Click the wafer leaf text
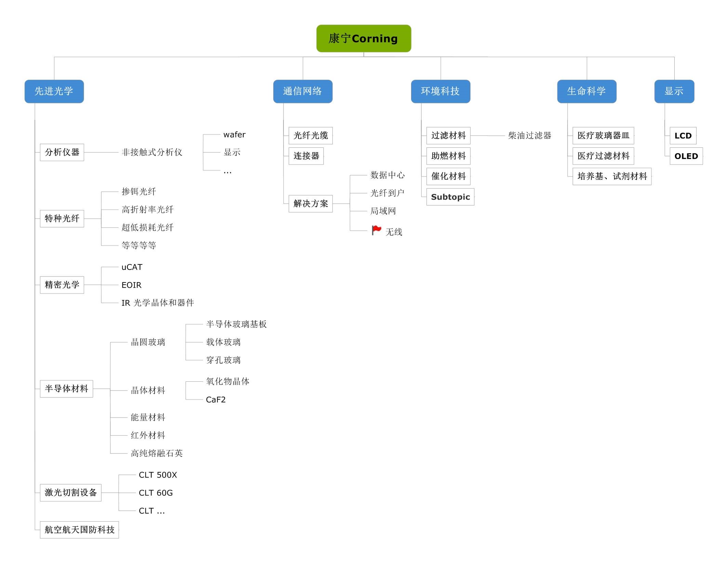The width and height of the screenshot is (728, 563). [234, 135]
